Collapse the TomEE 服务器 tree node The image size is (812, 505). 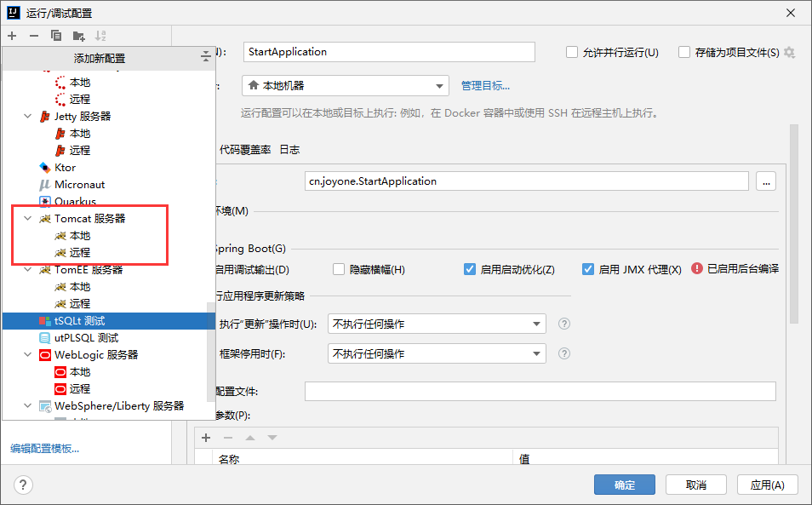(28, 270)
